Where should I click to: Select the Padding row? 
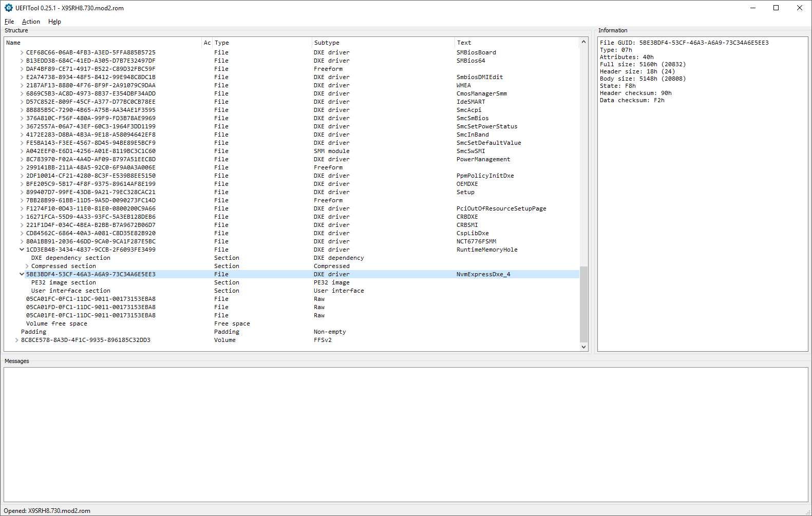tap(292, 332)
